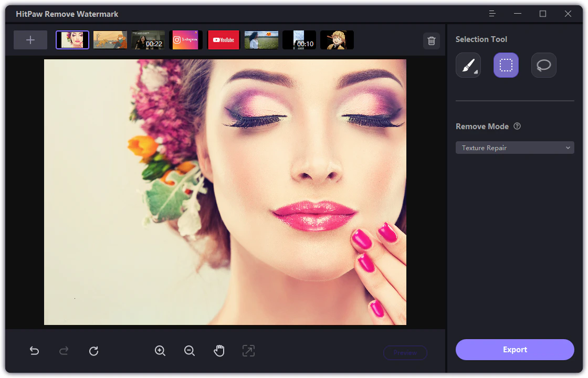Export the edited image
The height and width of the screenshot is (378, 588).
tap(514, 349)
